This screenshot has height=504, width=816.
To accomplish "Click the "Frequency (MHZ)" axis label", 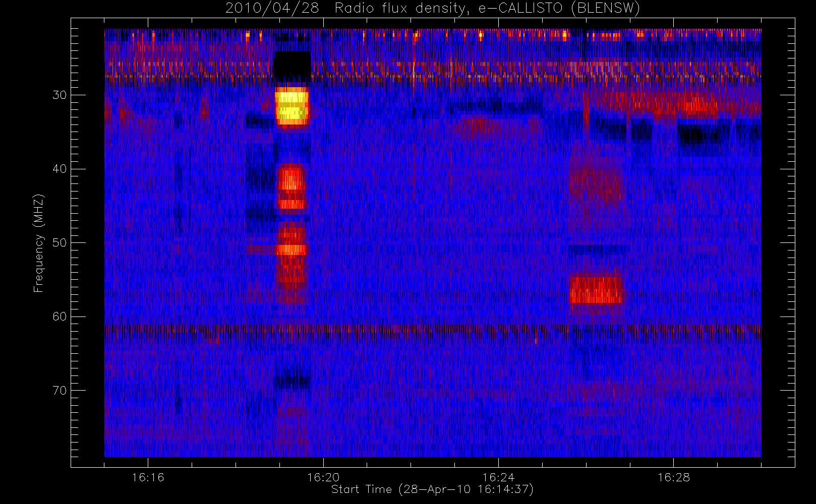I will tap(38, 243).
